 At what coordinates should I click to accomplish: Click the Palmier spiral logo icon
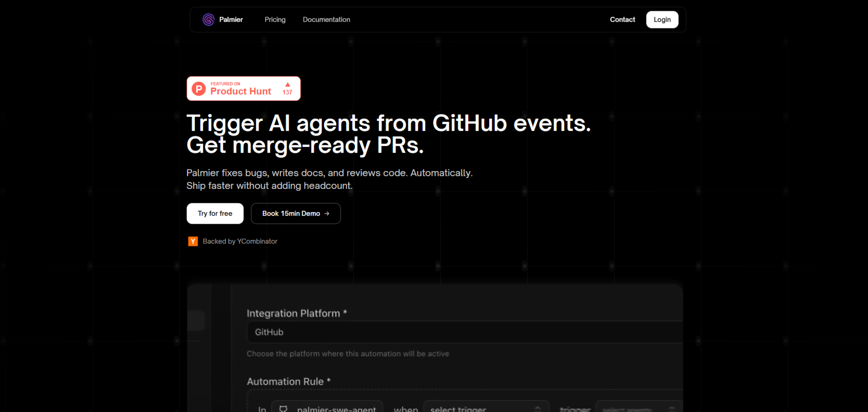[208, 19]
